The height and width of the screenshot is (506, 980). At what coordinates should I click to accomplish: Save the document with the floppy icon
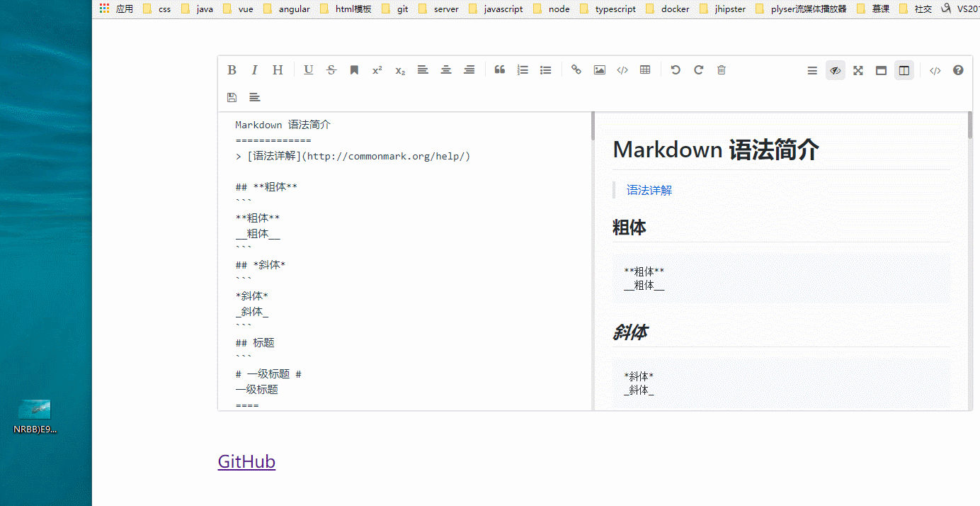click(x=232, y=97)
